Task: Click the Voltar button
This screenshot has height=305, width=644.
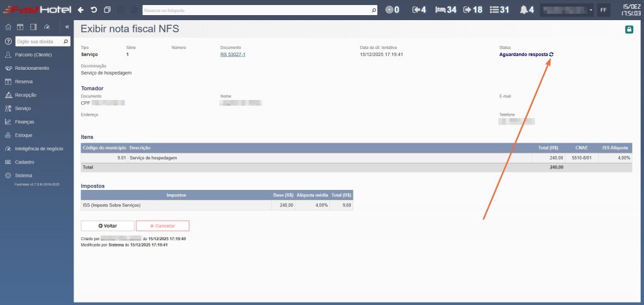Action: (108, 226)
